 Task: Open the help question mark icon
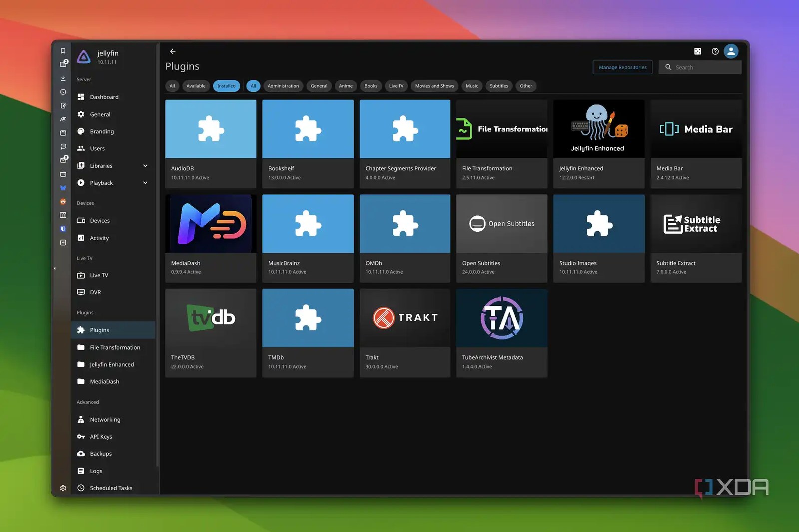click(715, 51)
